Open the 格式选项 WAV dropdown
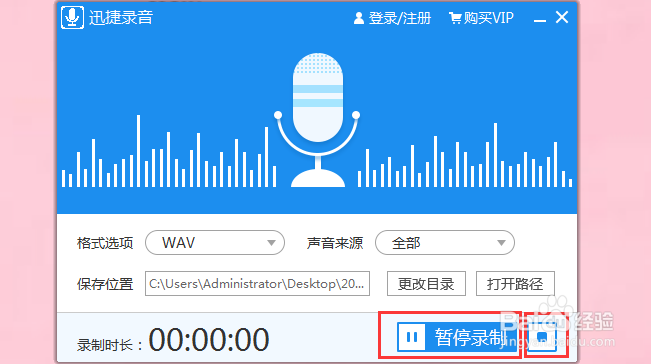Screen dimensions: 651x364 pyautogui.click(x=215, y=242)
